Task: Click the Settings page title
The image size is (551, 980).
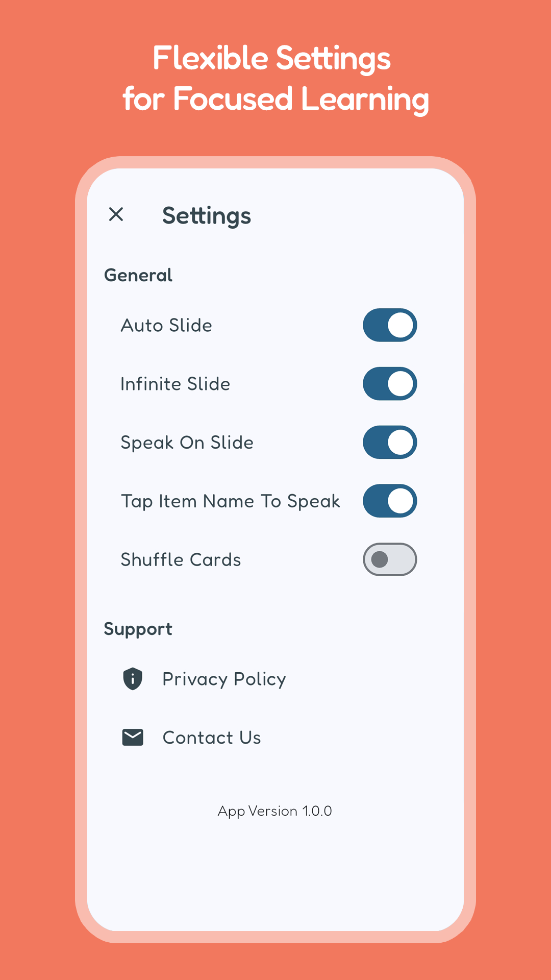Action: tap(207, 216)
